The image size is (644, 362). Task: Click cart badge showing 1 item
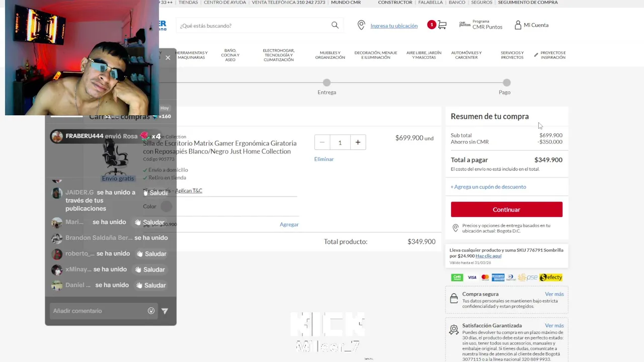pyautogui.click(x=431, y=25)
